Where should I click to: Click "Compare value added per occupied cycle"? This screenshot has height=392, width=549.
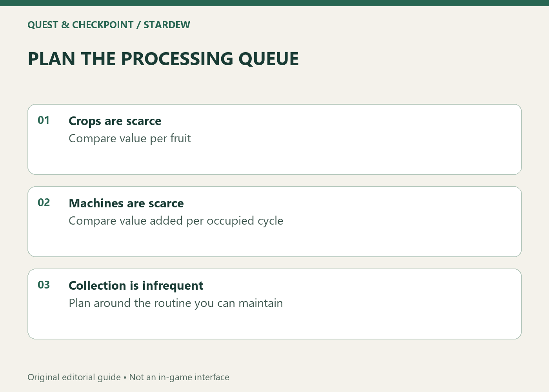176,221
